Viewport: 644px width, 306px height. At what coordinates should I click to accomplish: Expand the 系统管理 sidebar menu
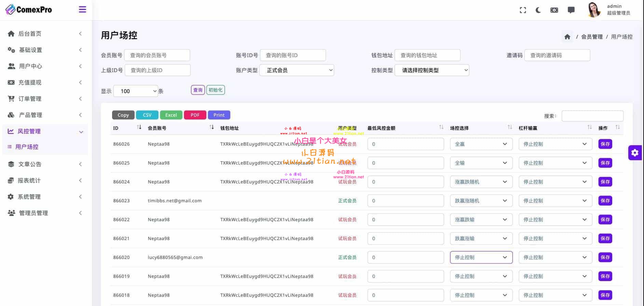44,197
